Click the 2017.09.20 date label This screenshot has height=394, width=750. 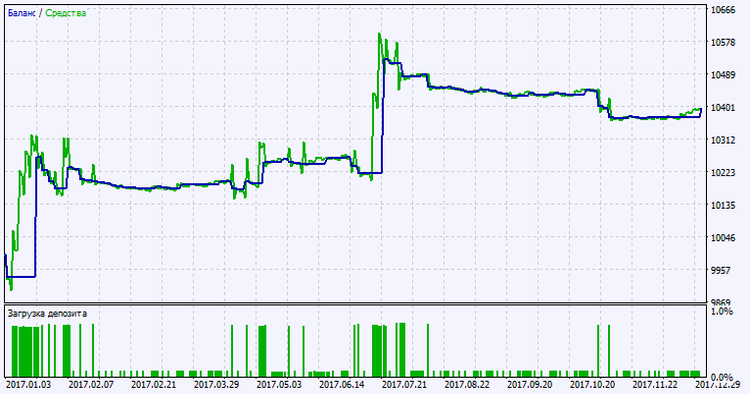529,384
